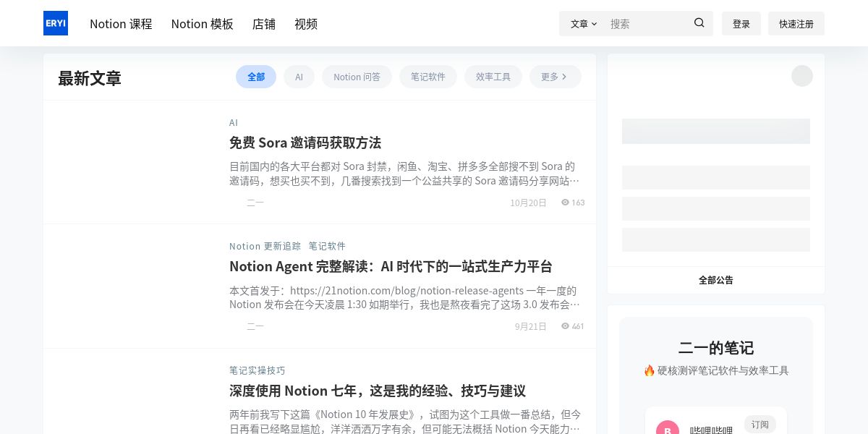
Task: Click author 二一 on the Notion Agent article
Action: pos(255,326)
